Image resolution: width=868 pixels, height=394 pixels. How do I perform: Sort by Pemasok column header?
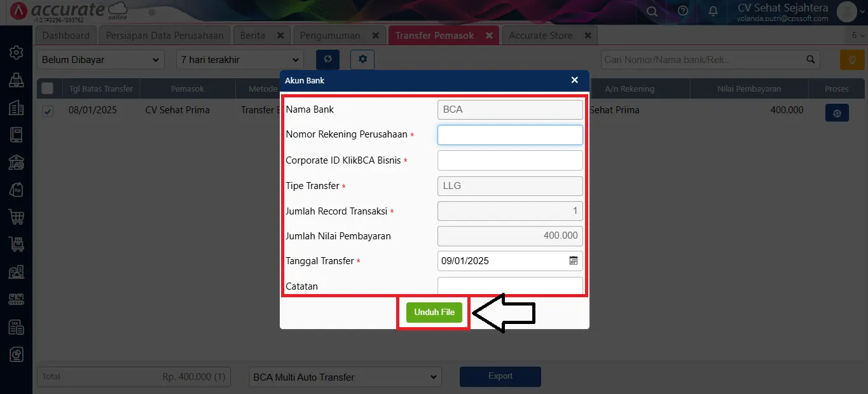point(188,88)
